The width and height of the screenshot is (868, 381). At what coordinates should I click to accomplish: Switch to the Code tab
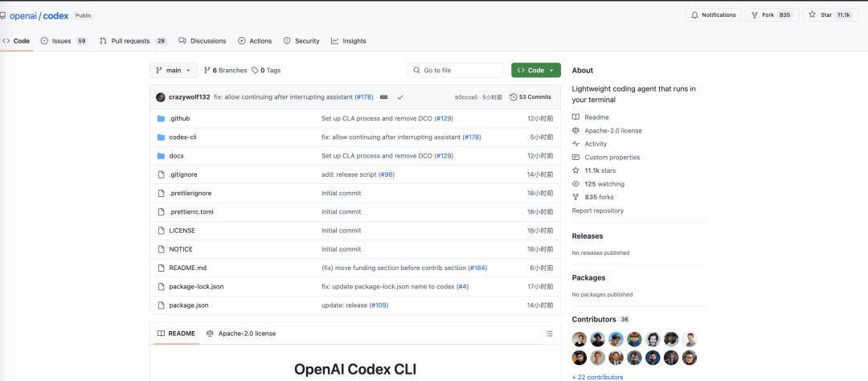(x=17, y=41)
